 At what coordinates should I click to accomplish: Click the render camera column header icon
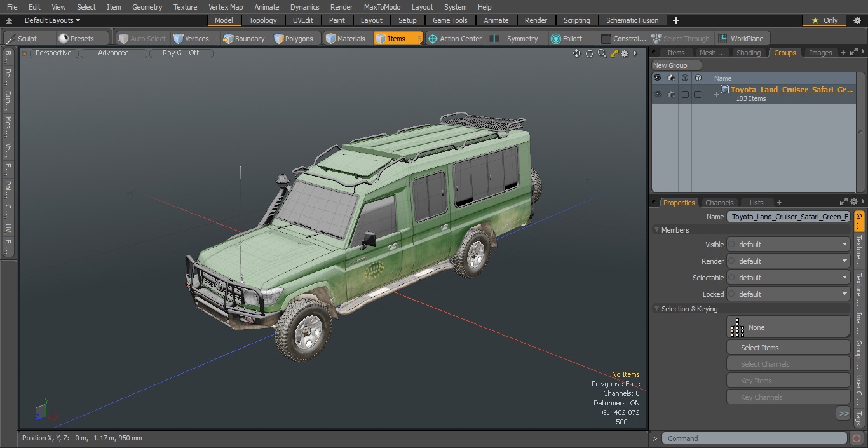[x=671, y=78]
